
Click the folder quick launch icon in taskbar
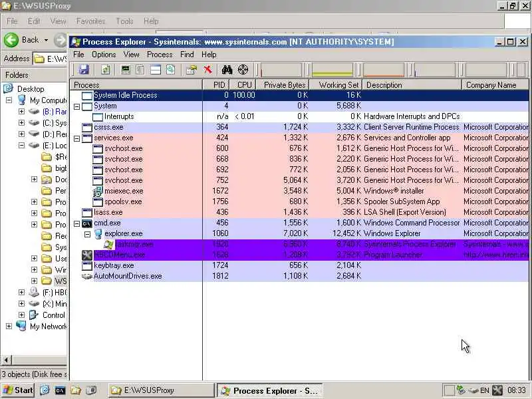coord(75,390)
